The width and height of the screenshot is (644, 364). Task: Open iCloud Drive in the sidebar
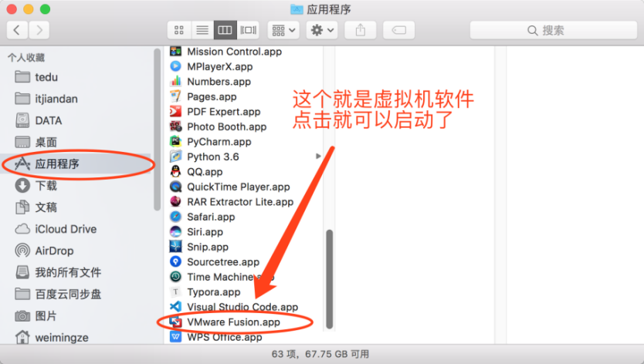tap(66, 229)
